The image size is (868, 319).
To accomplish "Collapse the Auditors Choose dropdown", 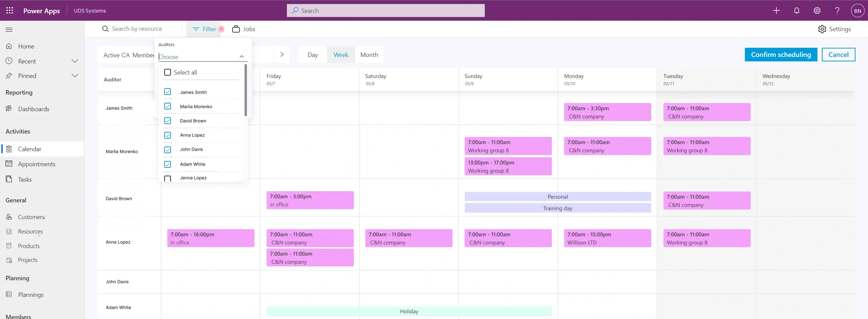I will (241, 57).
